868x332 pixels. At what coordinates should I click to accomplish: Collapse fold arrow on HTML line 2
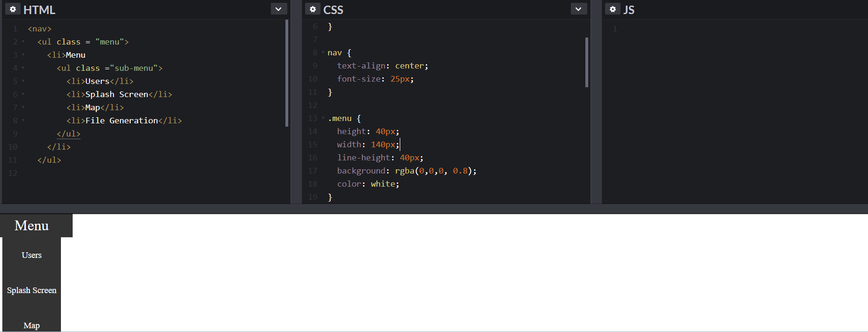pos(23,42)
